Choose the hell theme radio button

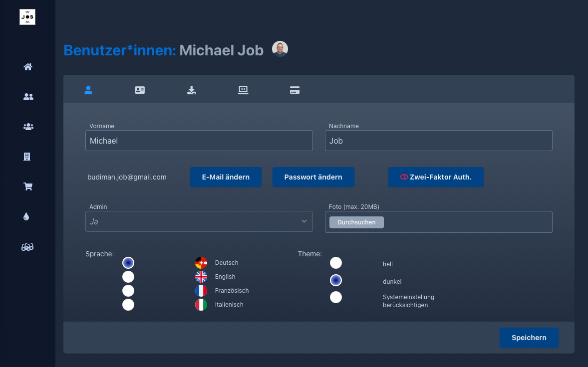click(x=335, y=263)
